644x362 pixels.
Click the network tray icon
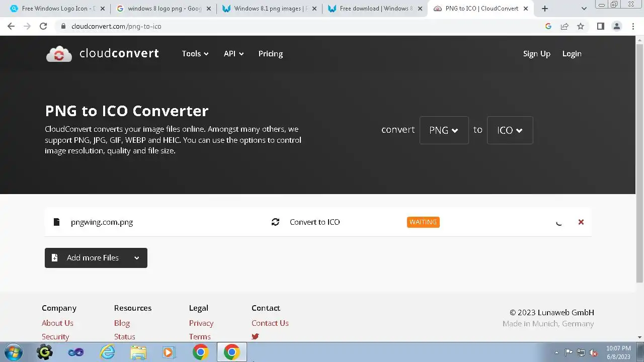coord(581,352)
